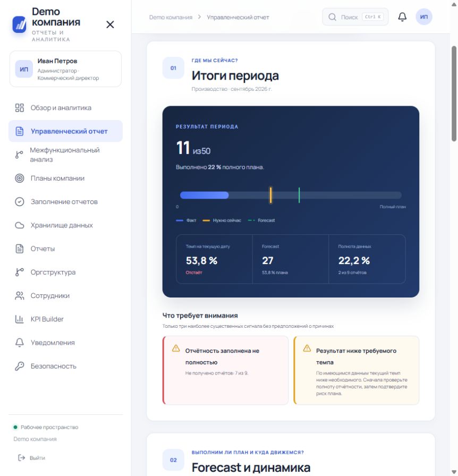
Task: Open Обзор и аналитика menu item
Action: coord(65,108)
